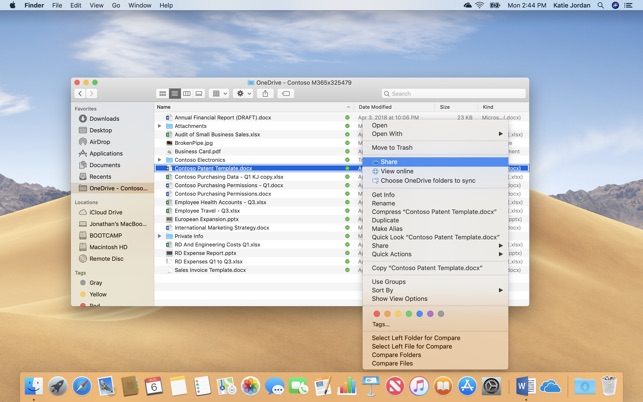This screenshot has height=402, width=643.
Task: Open AirDrop from the Finder sidebar
Action: [x=100, y=142]
